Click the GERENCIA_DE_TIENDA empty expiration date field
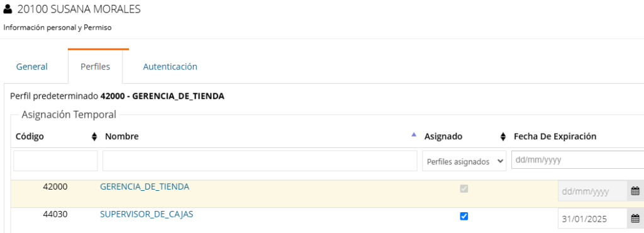 pos(592,191)
